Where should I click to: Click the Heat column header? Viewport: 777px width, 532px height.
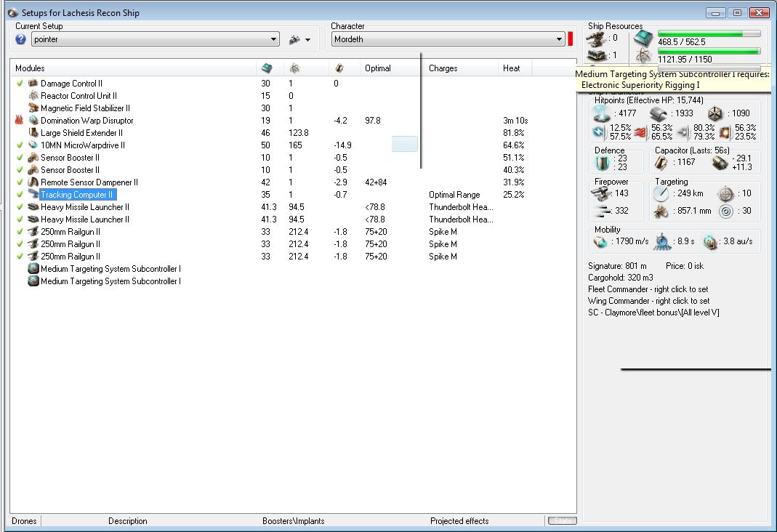(515, 68)
